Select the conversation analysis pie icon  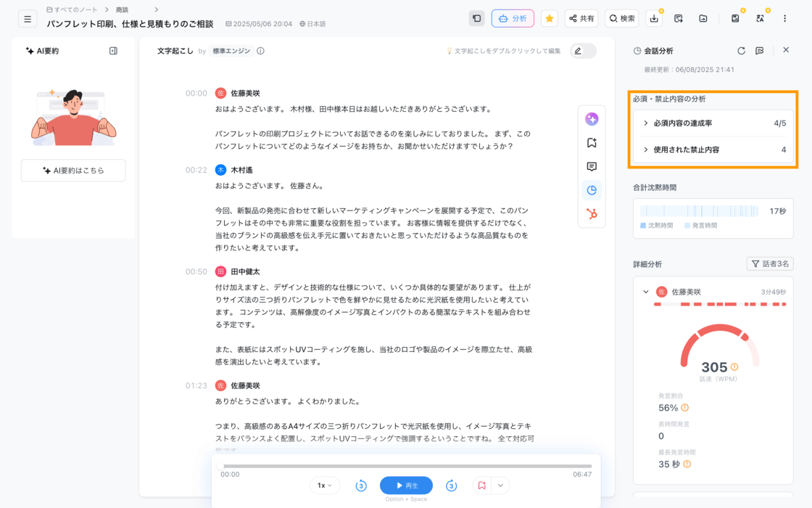pos(592,190)
